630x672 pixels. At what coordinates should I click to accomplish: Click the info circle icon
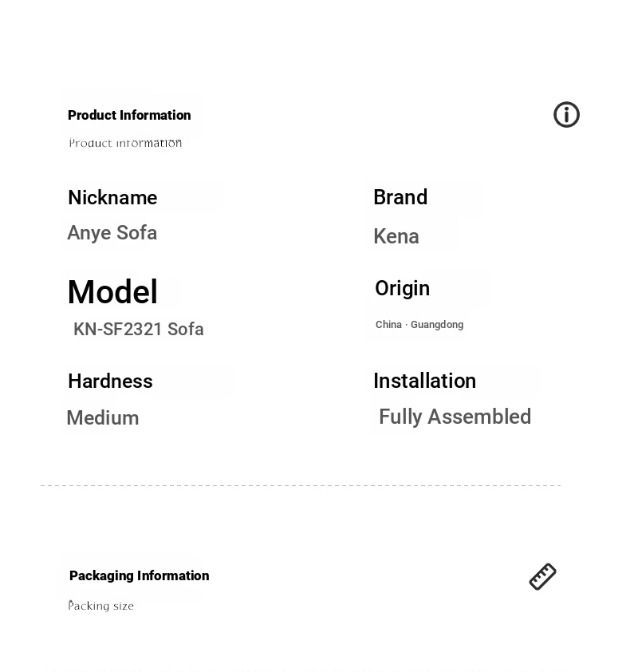(x=566, y=114)
